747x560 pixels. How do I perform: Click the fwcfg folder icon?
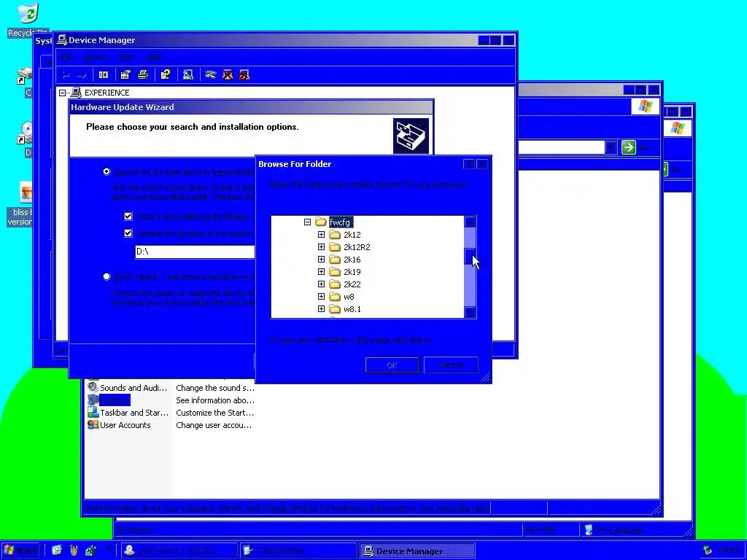[321, 222]
